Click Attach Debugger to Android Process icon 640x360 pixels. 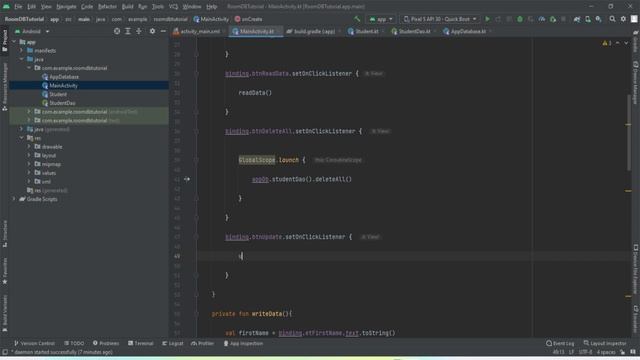553,19
